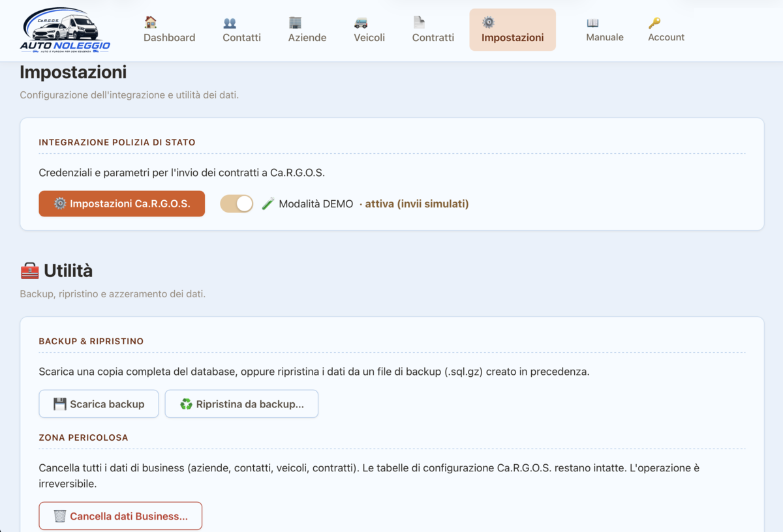Click 'Backup, ripristino e azzeramento dei dati' subtitle
This screenshot has height=532, width=783.
[112, 294]
